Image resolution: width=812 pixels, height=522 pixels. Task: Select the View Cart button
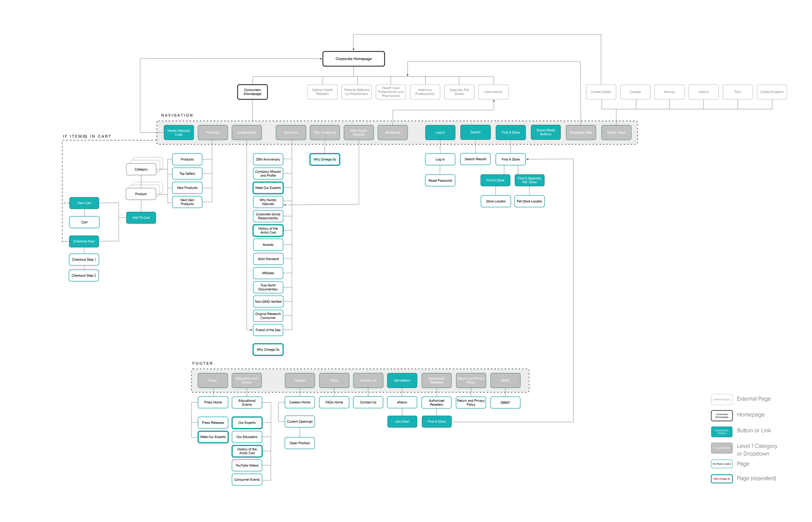point(84,203)
